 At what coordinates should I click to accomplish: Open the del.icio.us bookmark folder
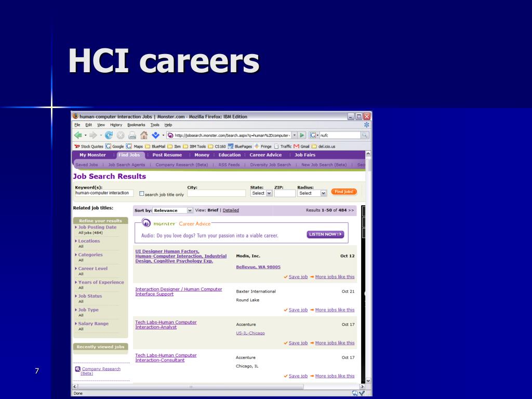pyautogui.click(x=323, y=147)
